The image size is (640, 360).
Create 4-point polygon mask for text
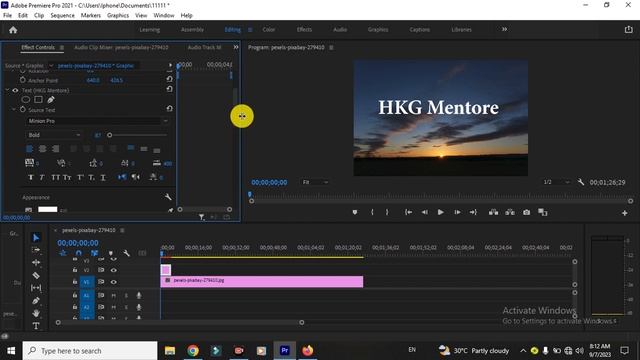click(x=38, y=100)
